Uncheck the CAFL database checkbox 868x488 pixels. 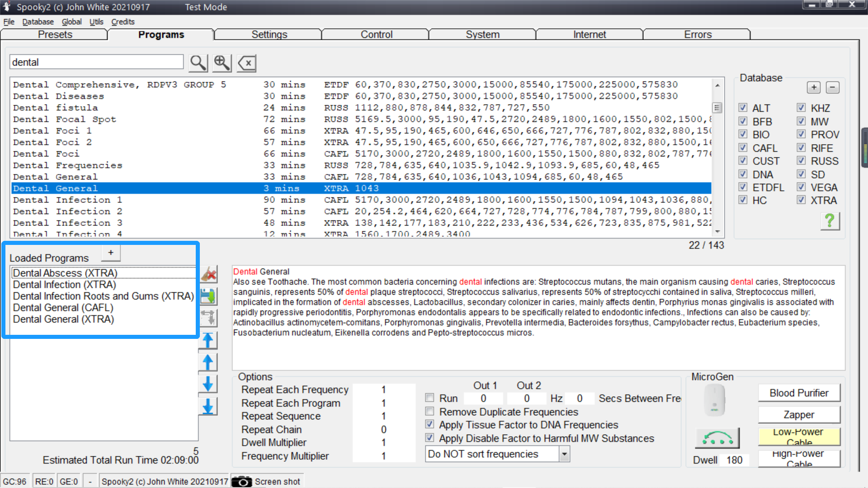tap(743, 148)
